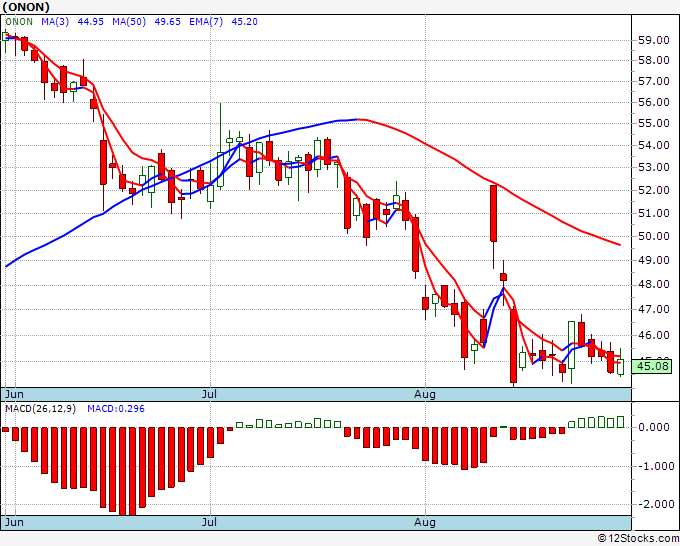Click the tall red gap-up candle near 52.00
680x546 pixels.
(x=494, y=213)
